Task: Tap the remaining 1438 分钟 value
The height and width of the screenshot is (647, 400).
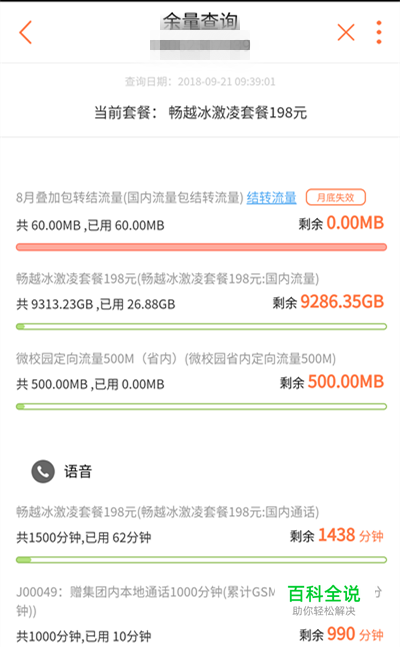Action: coord(351,535)
